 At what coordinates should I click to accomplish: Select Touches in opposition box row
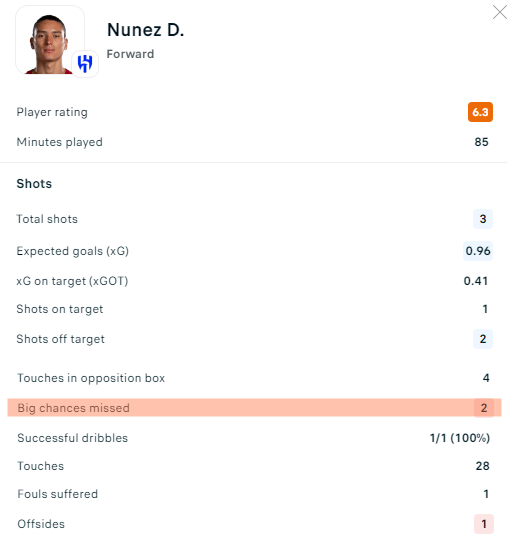click(253, 378)
